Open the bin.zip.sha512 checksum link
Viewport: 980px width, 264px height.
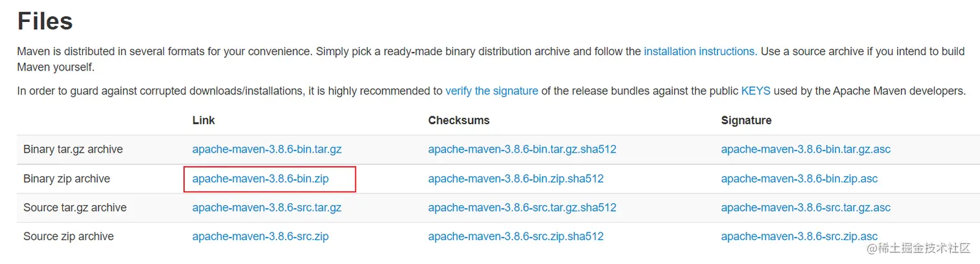515,179
